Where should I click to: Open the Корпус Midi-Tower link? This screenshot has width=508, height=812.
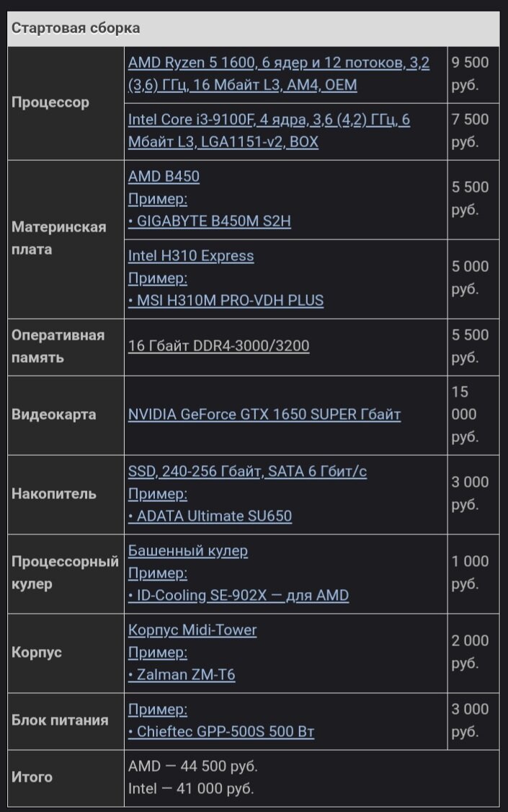(192, 630)
